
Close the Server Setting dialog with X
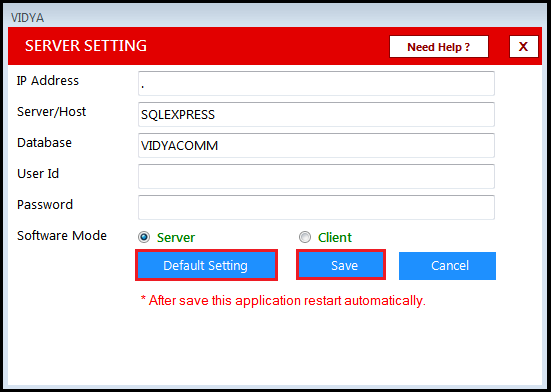click(x=524, y=46)
